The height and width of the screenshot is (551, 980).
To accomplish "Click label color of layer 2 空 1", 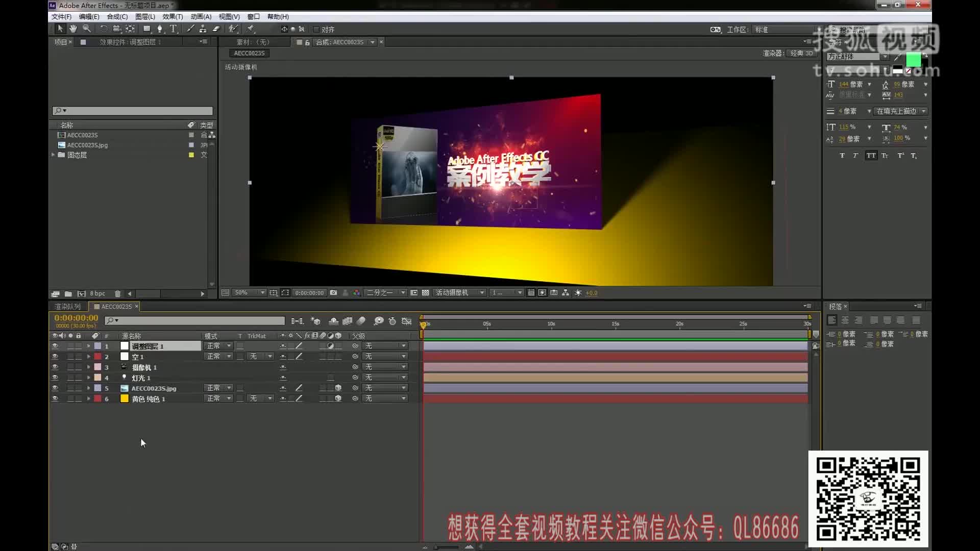I will (97, 357).
